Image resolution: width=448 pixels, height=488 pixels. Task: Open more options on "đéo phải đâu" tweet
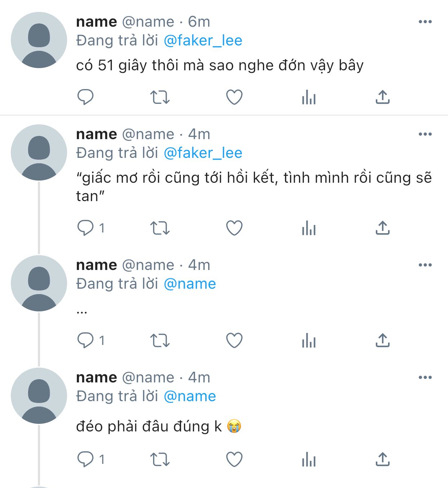pyautogui.click(x=425, y=377)
